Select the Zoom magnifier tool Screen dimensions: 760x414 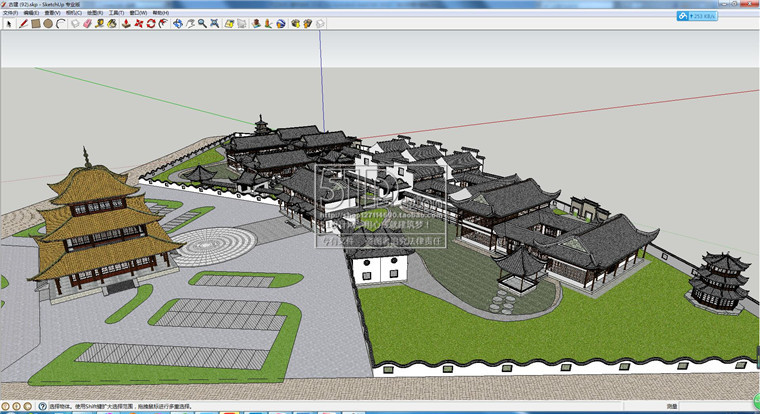coord(202,24)
